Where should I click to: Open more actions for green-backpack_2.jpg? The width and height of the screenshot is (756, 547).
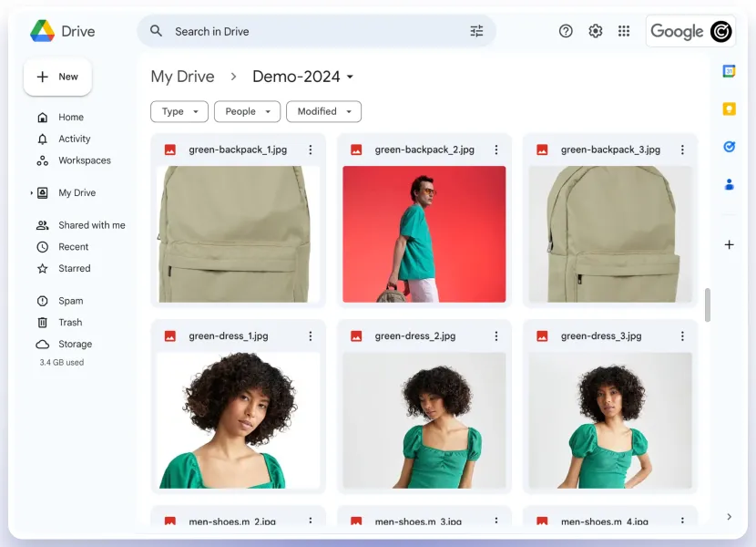pyautogui.click(x=496, y=150)
